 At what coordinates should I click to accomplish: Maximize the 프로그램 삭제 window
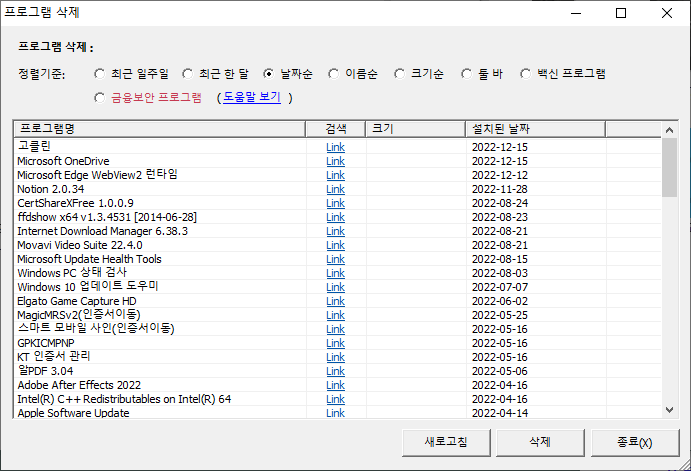point(621,13)
